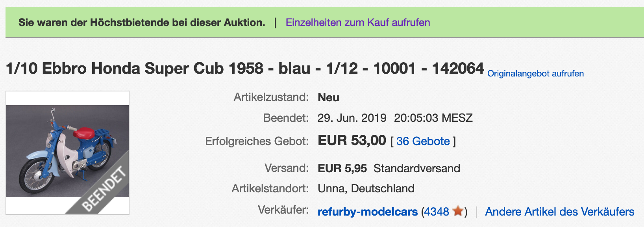Click the orange feedback star icon
Screen dimensions: 644x227
pyautogui.click(x=458, y=211)
